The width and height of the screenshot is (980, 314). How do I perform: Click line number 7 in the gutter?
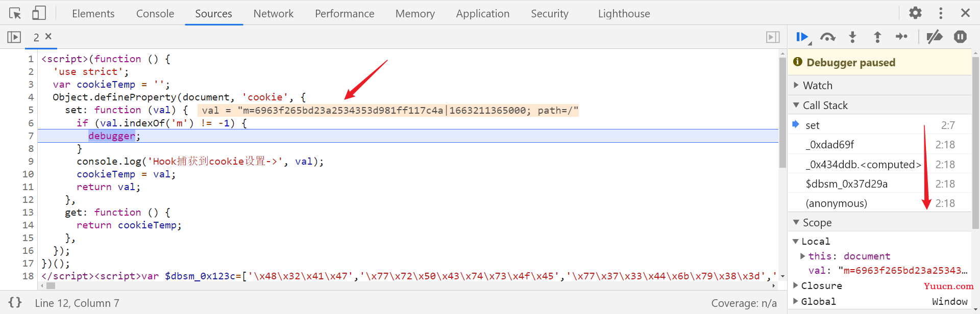(31, 136)
